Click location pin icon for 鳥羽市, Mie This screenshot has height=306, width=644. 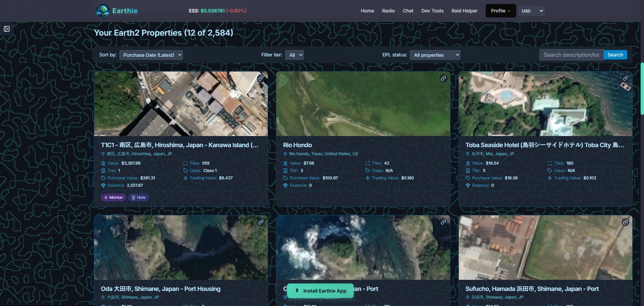(468, 154)
